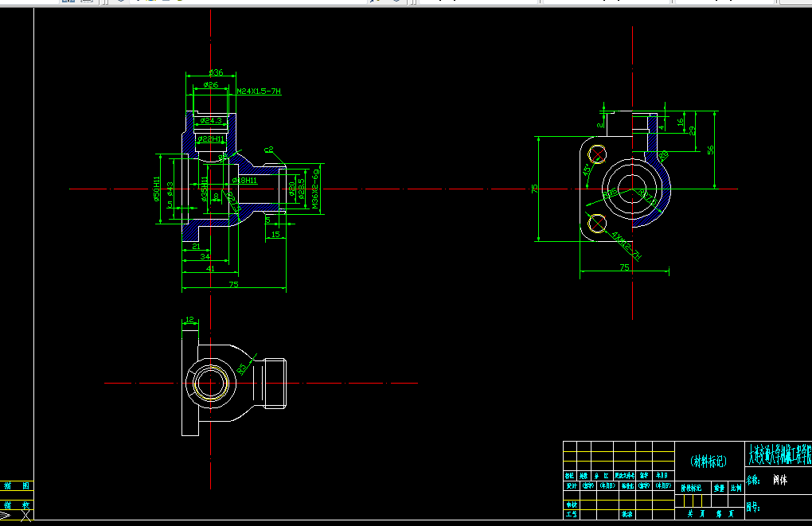Select the 41 linear dimension
This screenshot has height=526, width=812.
point(210,269)
